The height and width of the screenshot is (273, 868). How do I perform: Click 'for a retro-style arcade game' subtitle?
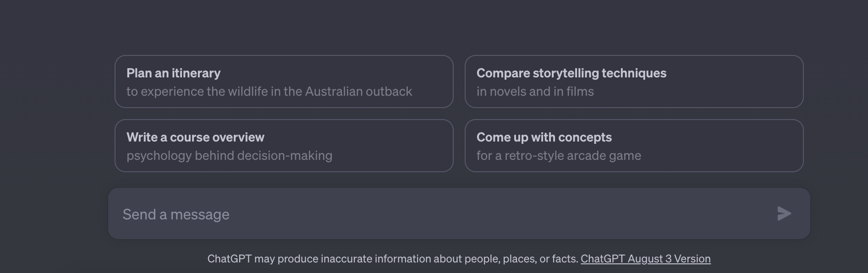click(x=559, y=156)
